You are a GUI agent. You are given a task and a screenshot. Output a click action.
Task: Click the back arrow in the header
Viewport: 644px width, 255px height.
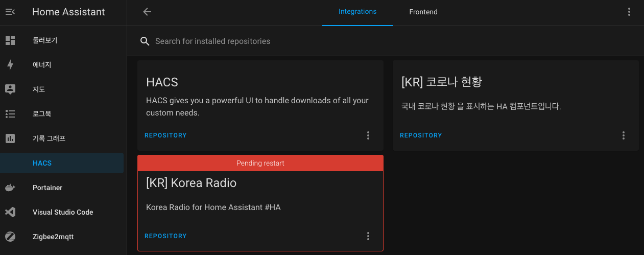[147, 12]
